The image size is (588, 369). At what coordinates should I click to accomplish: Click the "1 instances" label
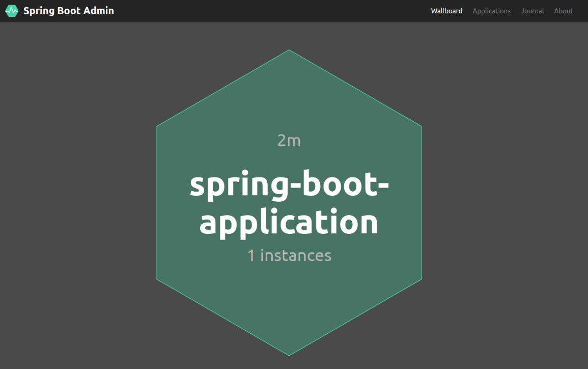point(289,256)
